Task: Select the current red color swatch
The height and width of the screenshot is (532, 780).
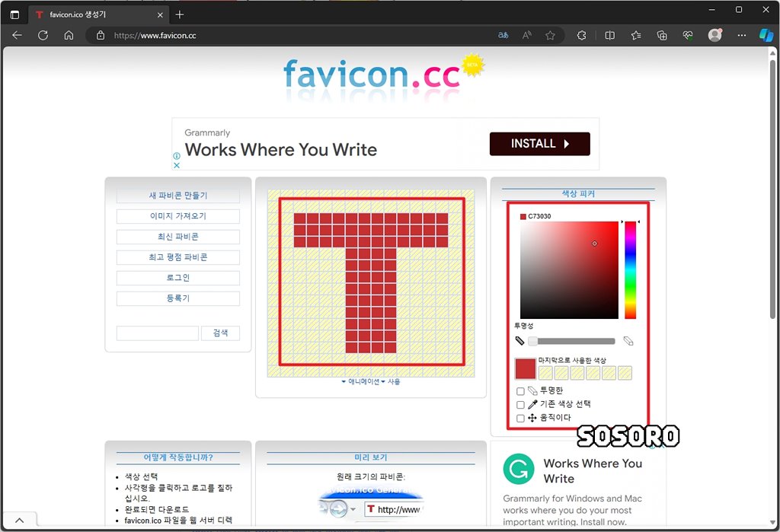Action: tap(526, 369)
